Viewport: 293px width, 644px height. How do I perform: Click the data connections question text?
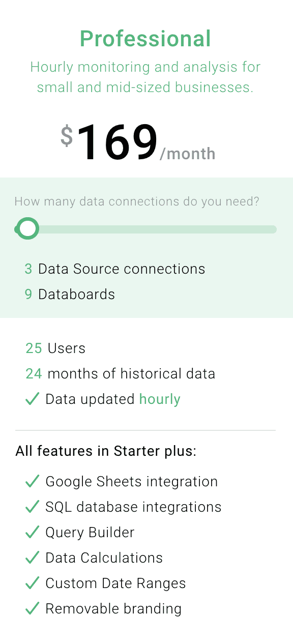(x=137, y=201)
